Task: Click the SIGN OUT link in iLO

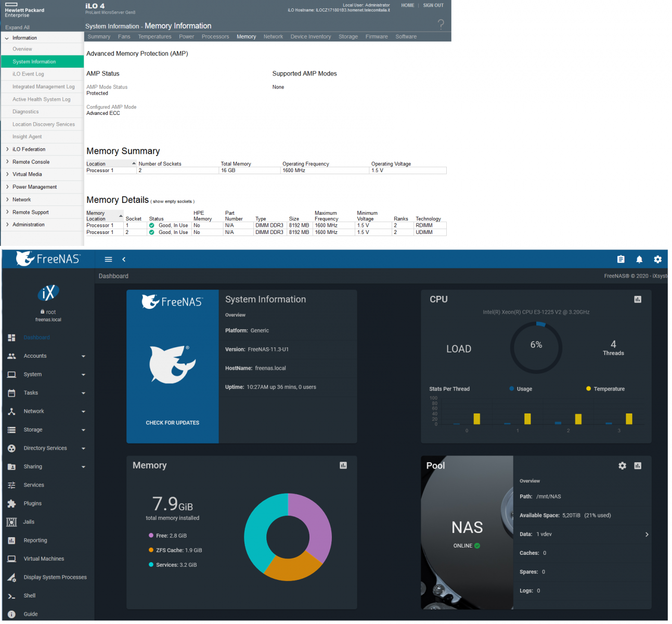Action: coord(433,5)
